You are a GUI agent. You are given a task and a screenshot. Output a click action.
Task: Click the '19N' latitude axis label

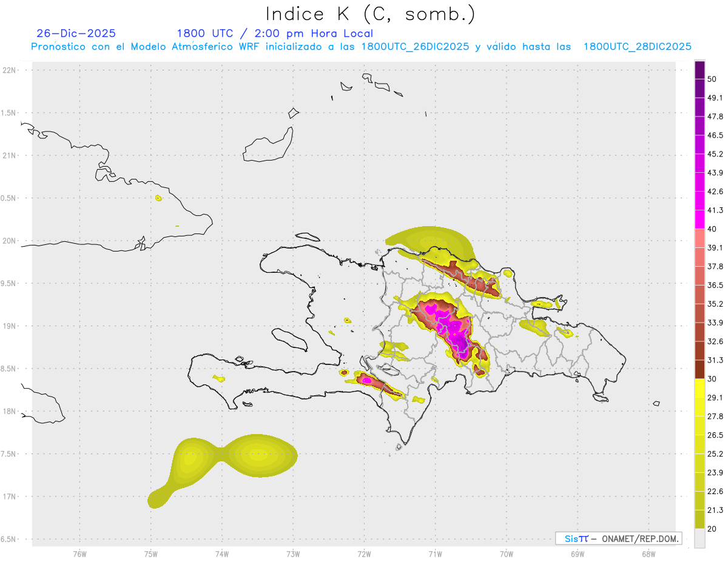tap(10, 326)
